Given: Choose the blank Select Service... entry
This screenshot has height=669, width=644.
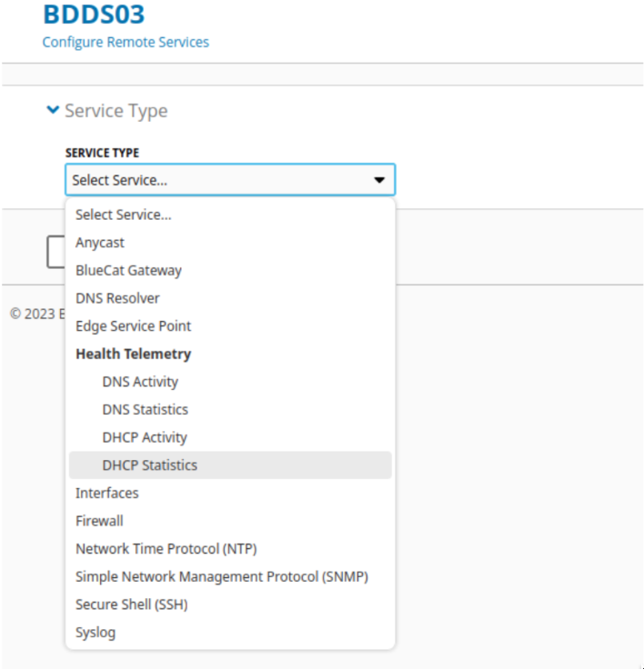Looking at the screenshot, I should [230, 215].
